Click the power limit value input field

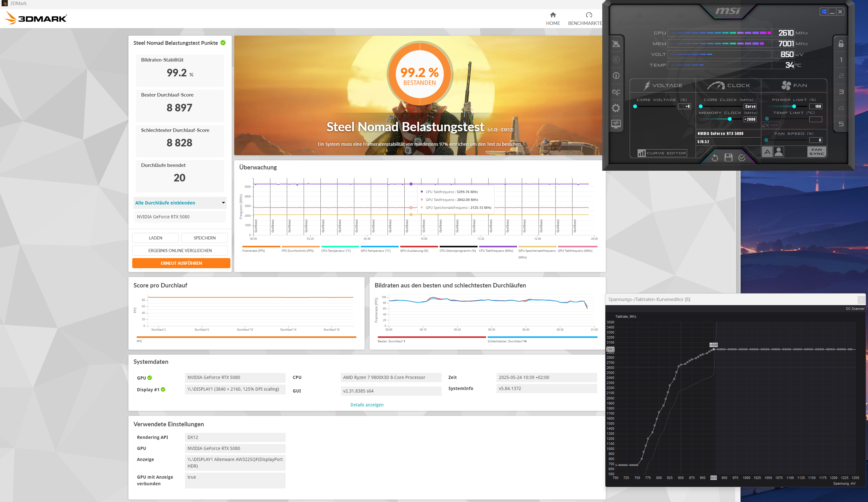point(816,106)
